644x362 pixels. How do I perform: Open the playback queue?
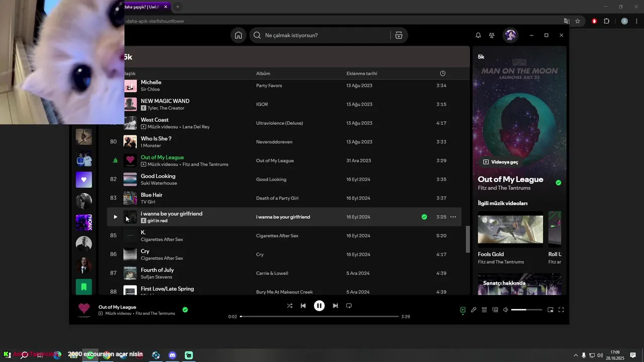point(484,310)
